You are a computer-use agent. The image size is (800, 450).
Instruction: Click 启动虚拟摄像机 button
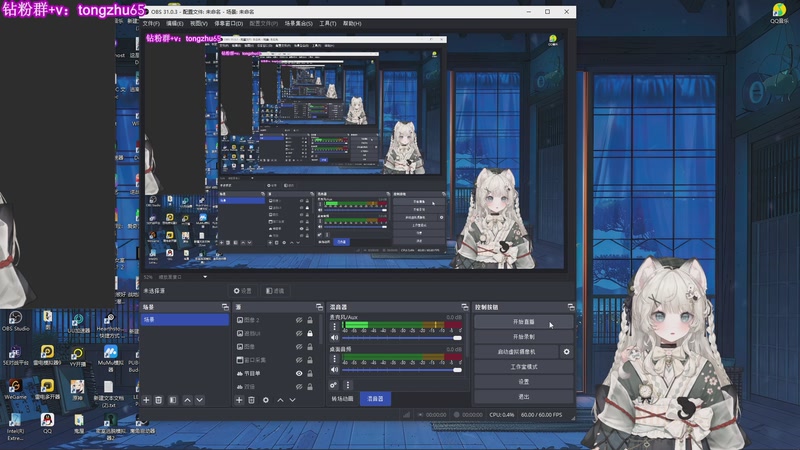516,352
